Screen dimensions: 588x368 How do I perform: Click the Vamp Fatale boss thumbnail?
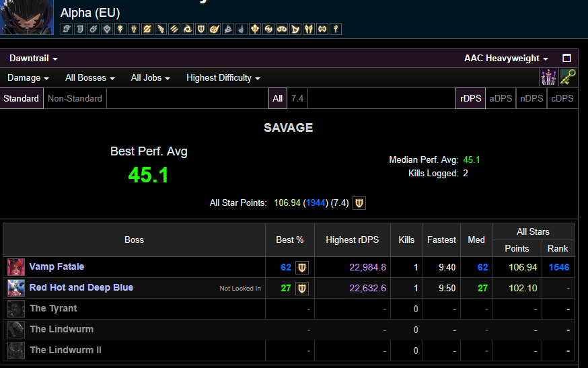[x=16, y=267]
